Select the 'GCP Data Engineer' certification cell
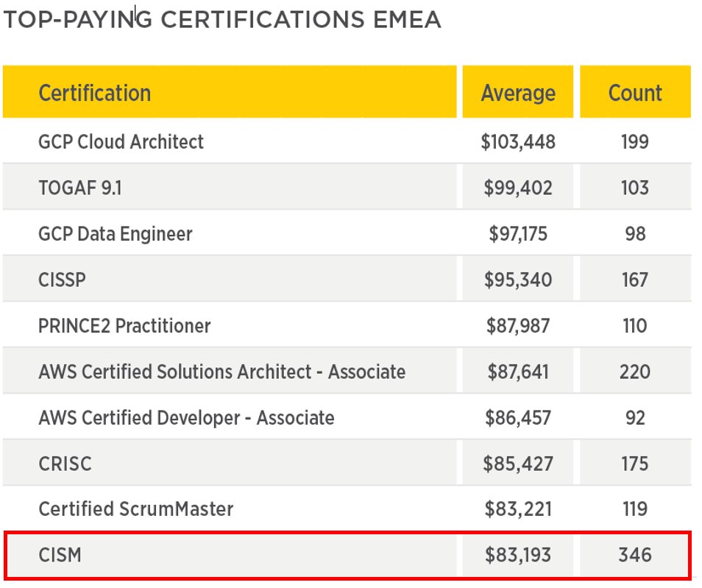The height and width of the screenshot is (588, 702). click(x=230, y=234)
